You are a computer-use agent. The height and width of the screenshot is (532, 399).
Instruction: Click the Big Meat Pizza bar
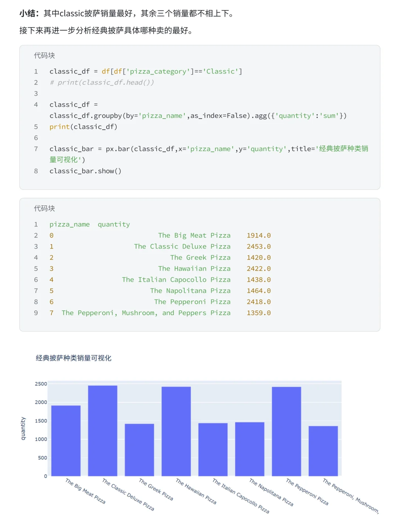[x=66, y=441]
